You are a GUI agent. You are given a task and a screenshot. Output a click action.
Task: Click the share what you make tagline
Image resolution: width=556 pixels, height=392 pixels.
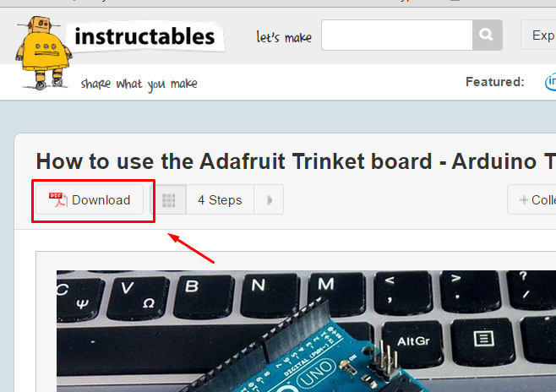click(139, 84)
